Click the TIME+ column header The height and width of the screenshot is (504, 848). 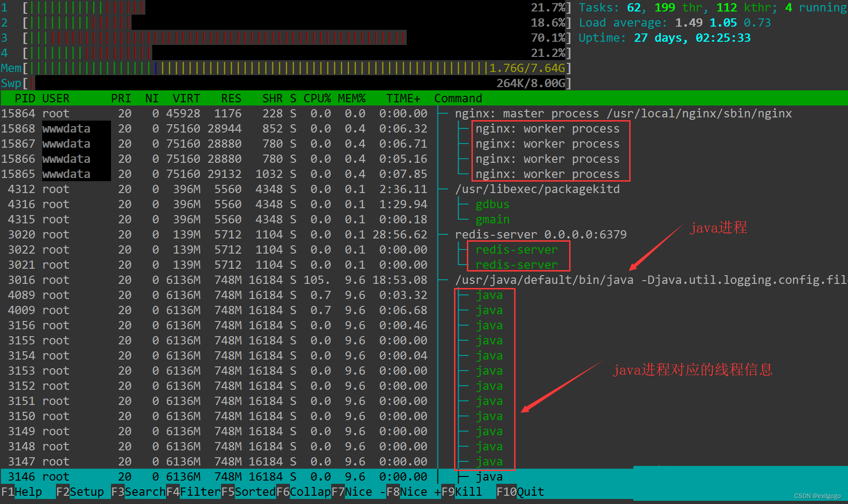click(403, 98)
